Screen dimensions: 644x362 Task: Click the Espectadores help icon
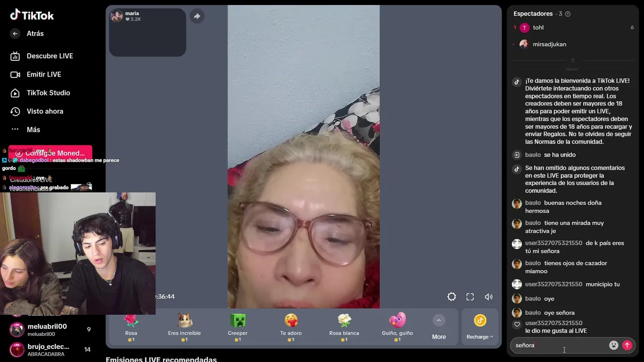[x=568, y=14]
